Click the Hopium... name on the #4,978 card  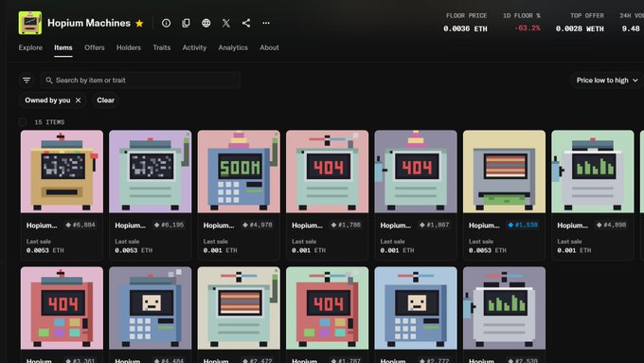(x=219, y=226)
